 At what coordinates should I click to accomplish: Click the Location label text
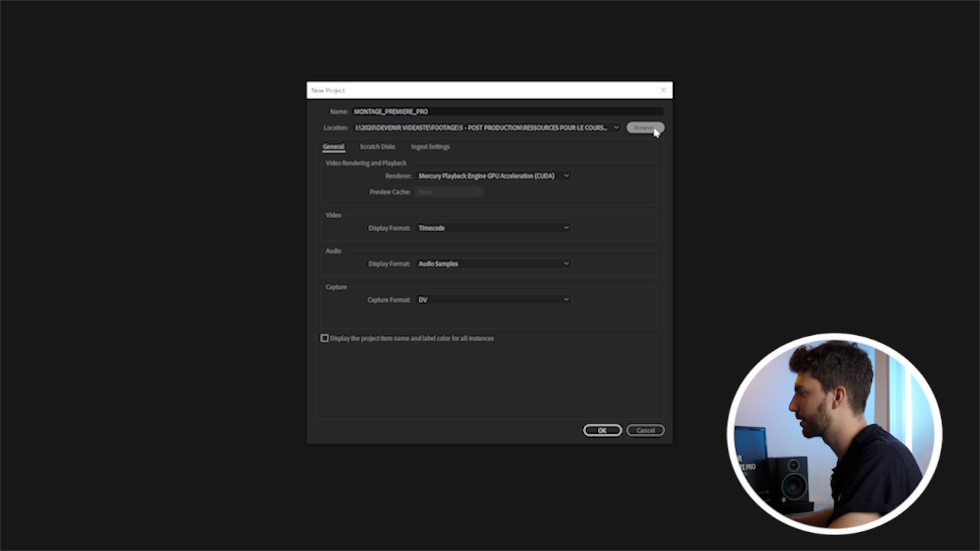pyautogui.click(x=335, y=128)
